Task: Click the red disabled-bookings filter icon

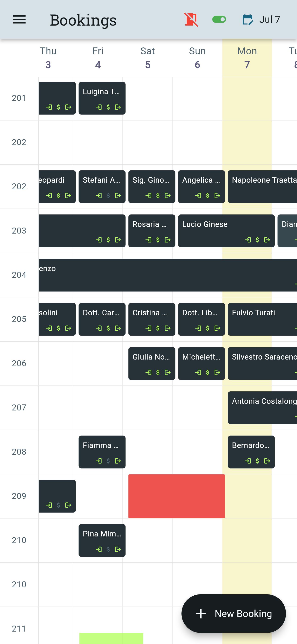Action: pyautogui.click(x=191, y=20)
